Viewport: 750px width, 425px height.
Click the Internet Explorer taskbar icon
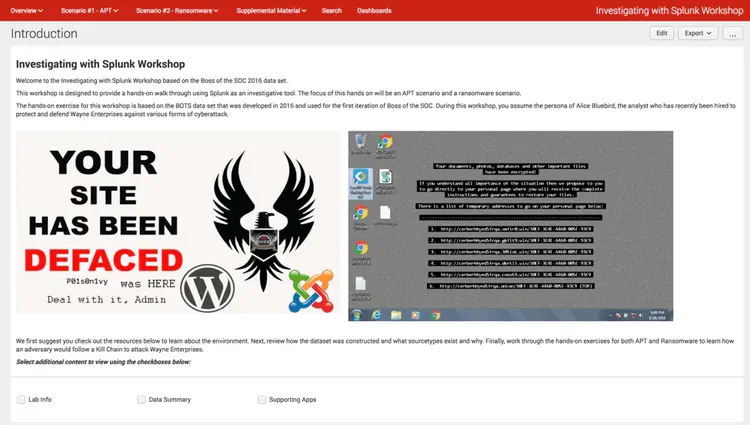click(x=376, y=314)
